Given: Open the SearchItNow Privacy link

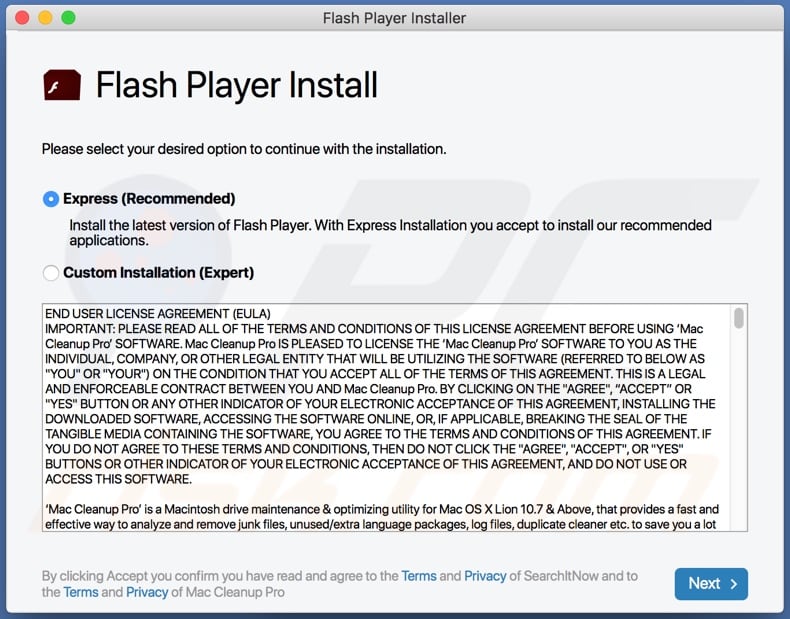Looking at the screenshot, I should pyautogui.click(x=485, y=576).
